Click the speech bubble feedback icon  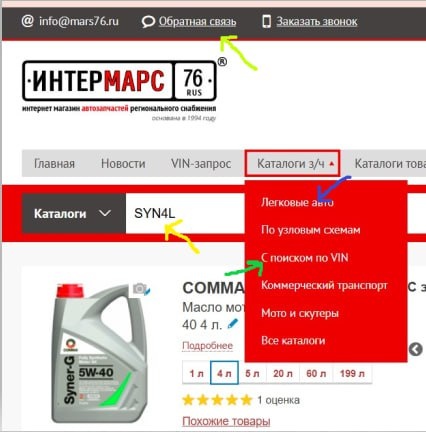[x=148, y=22]
